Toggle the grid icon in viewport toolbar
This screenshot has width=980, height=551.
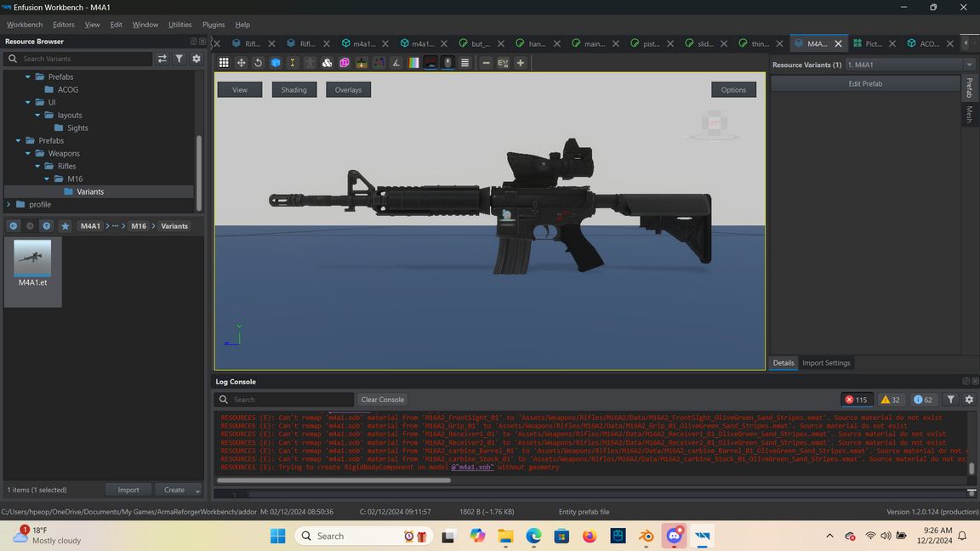click(x=224, y=63)
